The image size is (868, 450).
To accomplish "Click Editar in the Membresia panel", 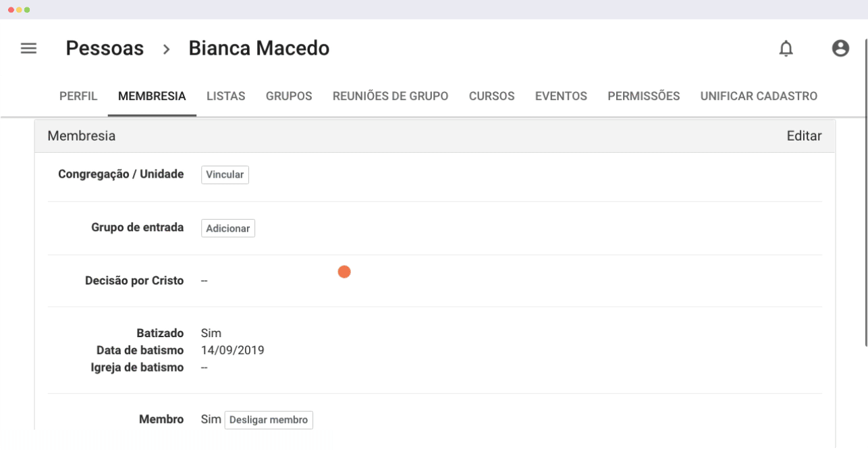I will point(804,136).
